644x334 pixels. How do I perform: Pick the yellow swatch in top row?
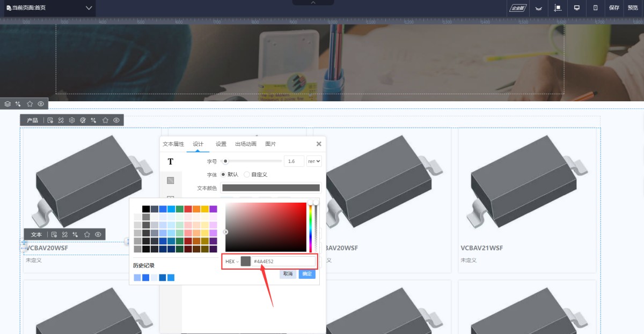pyautogui.click(x=204, y=209)
